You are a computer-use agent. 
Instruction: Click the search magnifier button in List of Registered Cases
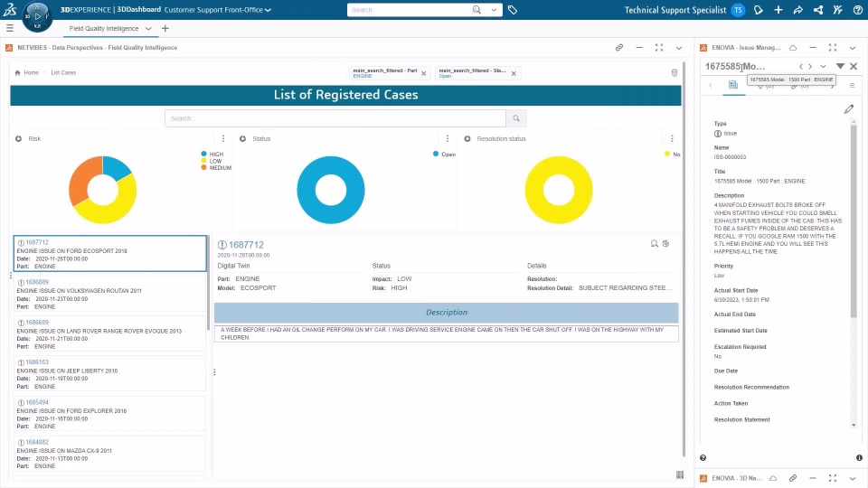(x=516, y=118)
